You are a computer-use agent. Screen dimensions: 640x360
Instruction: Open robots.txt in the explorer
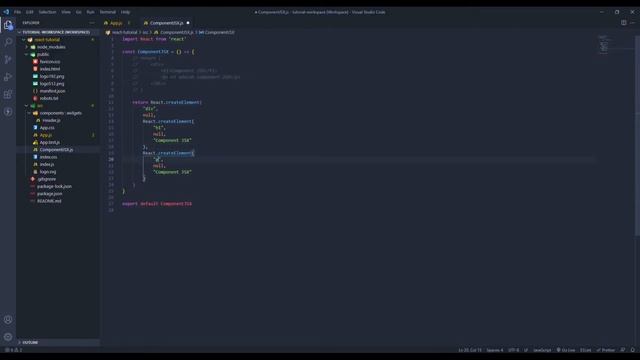[x=49, y=98]
